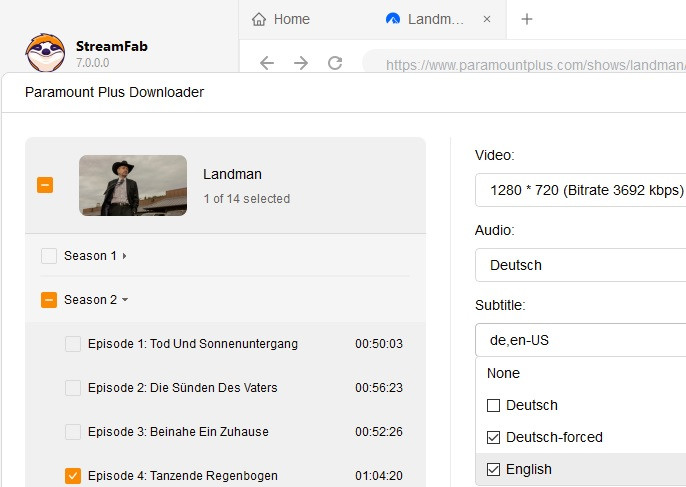Screen dimensions: 686x487
Task: Click the 00:56:23 duration of Episode 2
Action: coord(379,388)
